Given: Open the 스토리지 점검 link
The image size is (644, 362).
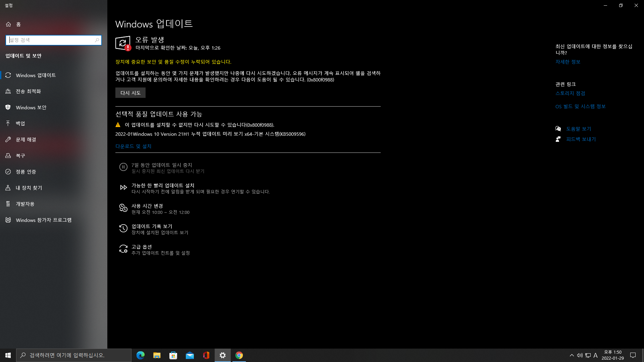Looking at the screenshot, I should tap(570, 94).
